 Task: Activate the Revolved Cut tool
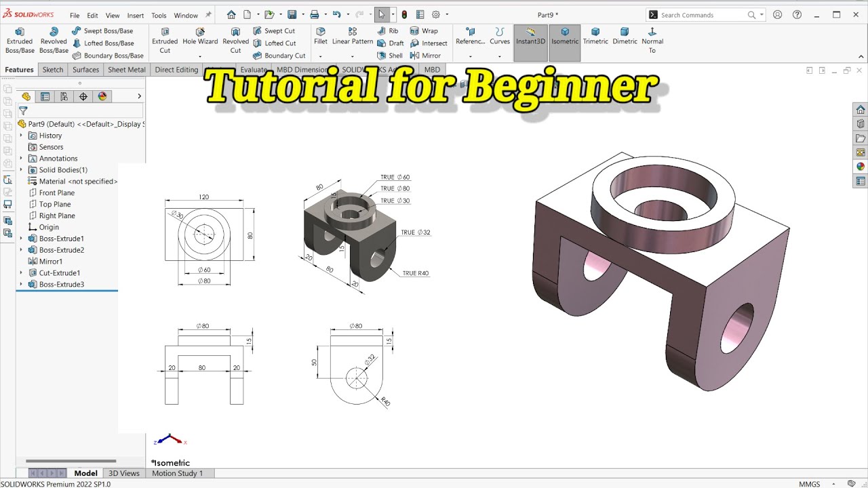point(235,41)
